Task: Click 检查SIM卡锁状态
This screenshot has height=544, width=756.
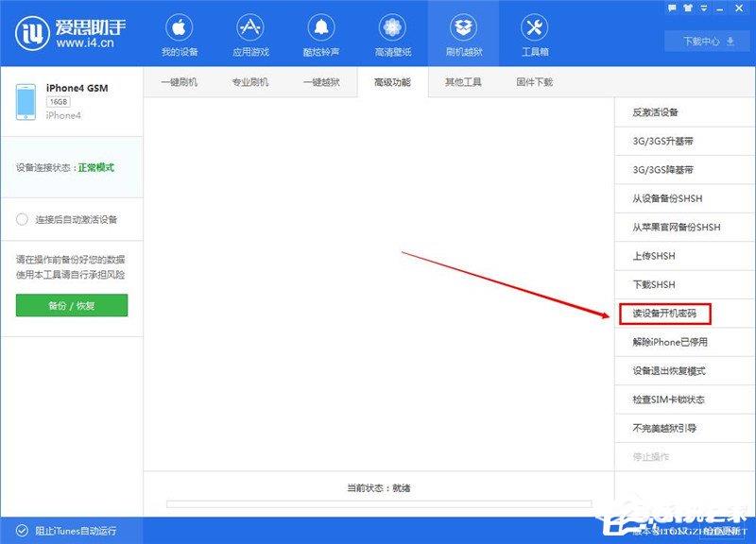Action: click(684, 399)
